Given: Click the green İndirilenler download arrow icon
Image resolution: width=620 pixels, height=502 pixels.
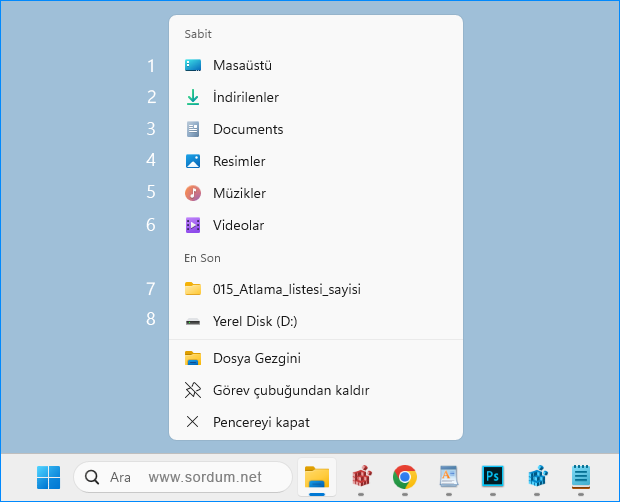Looking at the screenshot, I should point(193,97).
